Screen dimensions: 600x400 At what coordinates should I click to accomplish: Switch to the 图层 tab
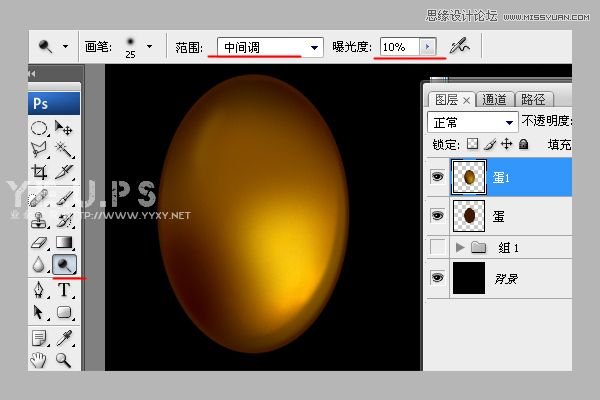(446, 100)
